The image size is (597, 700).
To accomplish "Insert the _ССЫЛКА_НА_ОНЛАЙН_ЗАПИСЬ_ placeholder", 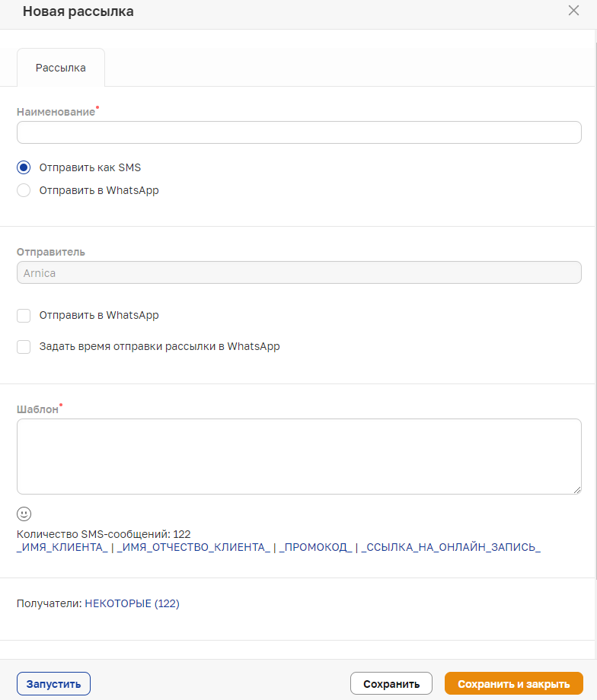I will (x=451, y=547).
